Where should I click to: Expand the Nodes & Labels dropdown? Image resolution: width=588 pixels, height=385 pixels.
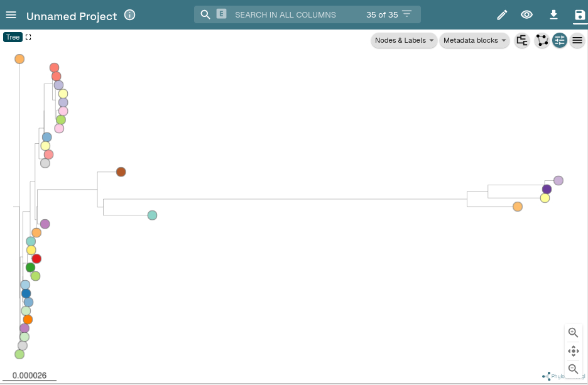[404, 41]
